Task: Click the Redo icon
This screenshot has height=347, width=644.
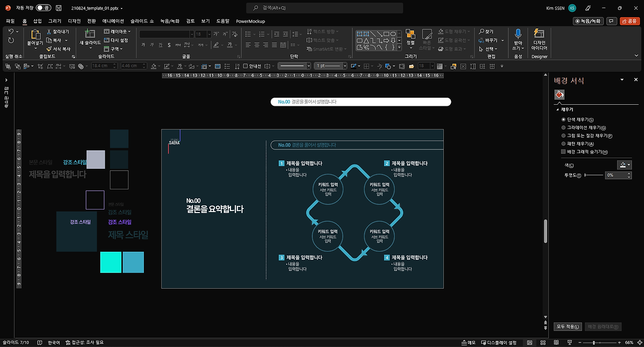Action: (11, 41)
